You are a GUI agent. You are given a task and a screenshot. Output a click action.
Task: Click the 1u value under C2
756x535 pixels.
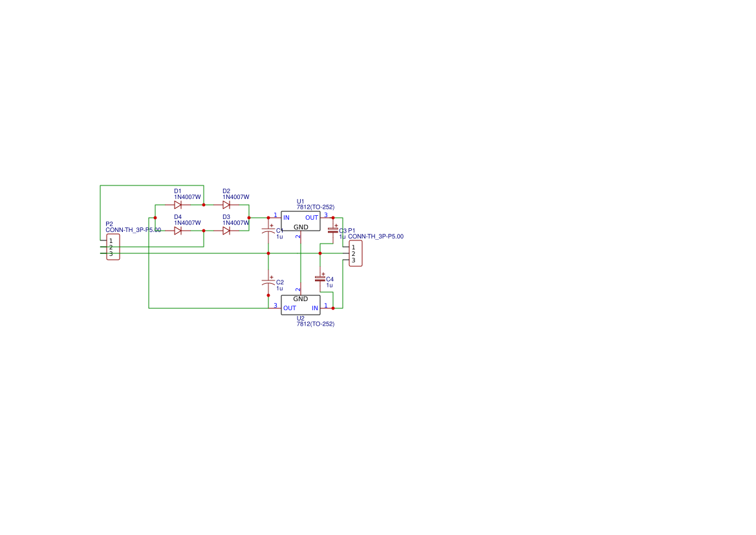point(279,288)
